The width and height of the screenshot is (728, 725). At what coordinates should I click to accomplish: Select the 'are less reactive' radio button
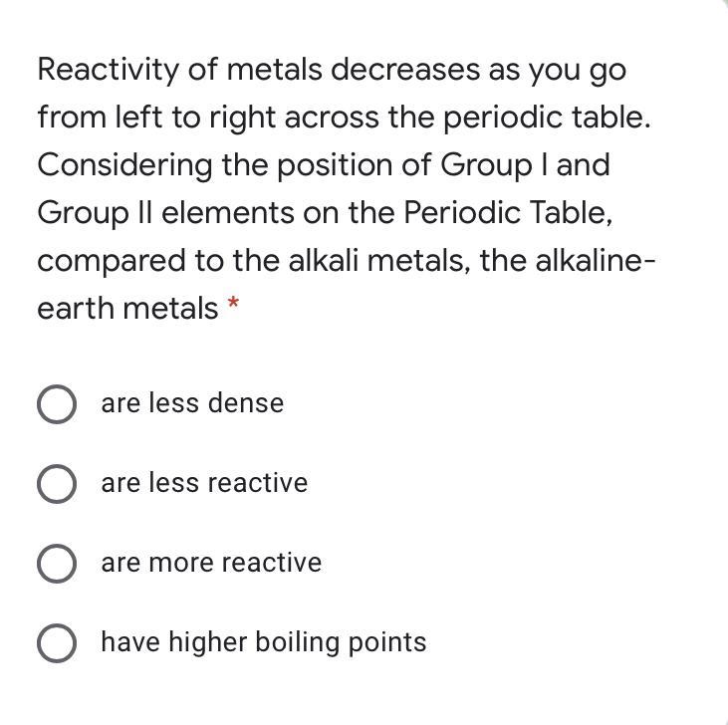point(57,484)
